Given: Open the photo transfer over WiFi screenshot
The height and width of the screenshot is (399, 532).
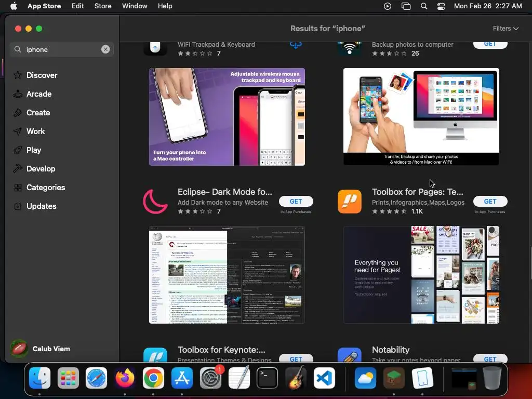Looking at the screenshot, I should (x=421, y=117).
